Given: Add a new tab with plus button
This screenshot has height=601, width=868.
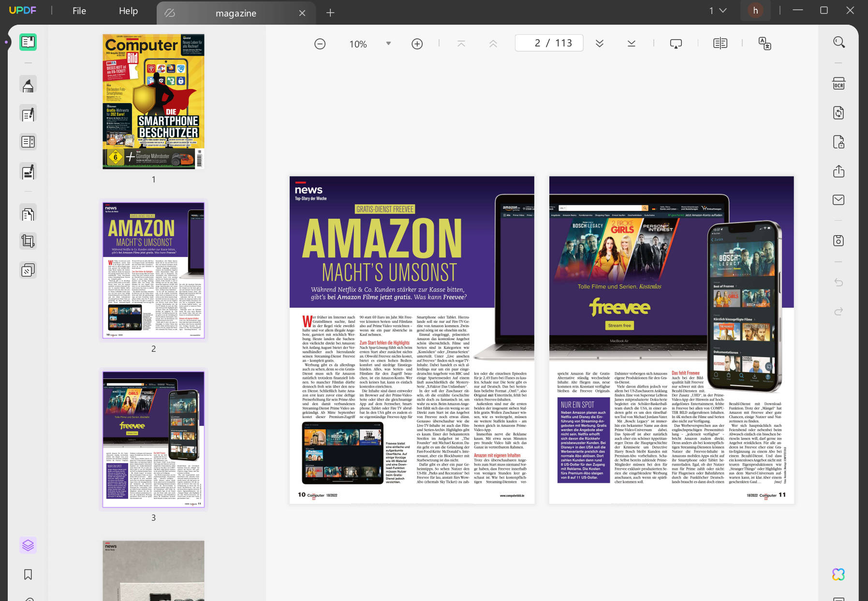Looking at the screenshot, I should 330,13.
